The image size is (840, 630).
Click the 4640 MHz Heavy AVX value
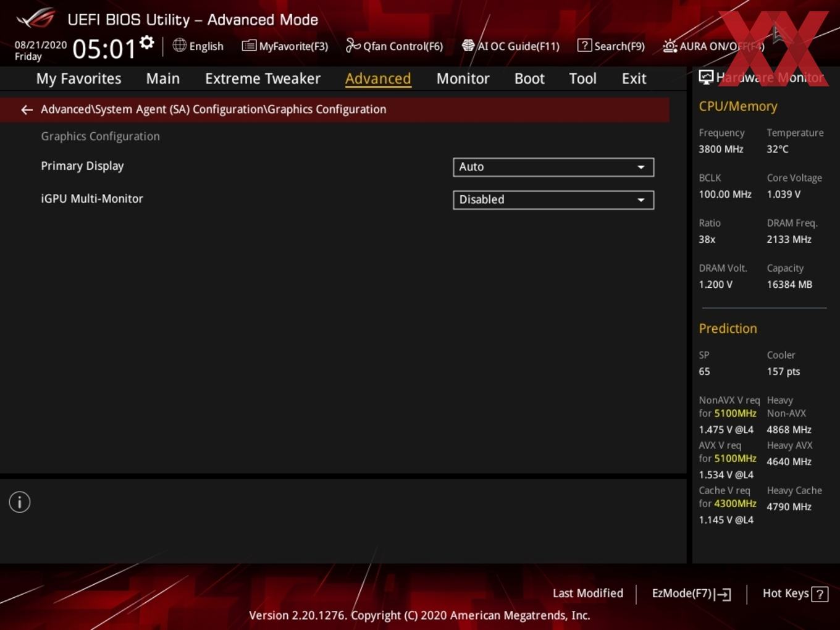click(x=789, y=461)
